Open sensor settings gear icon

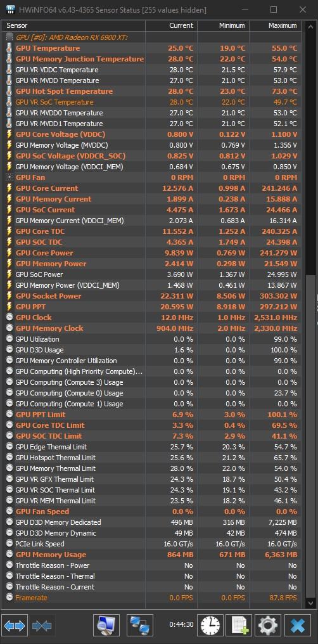pyautogui.click(x=269, y=626)
